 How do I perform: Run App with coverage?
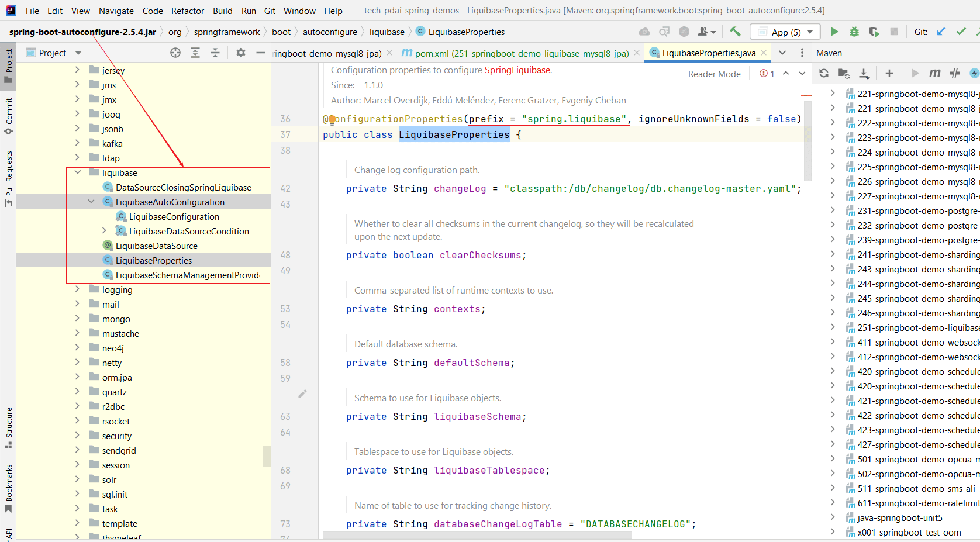[x=873, y=32]
